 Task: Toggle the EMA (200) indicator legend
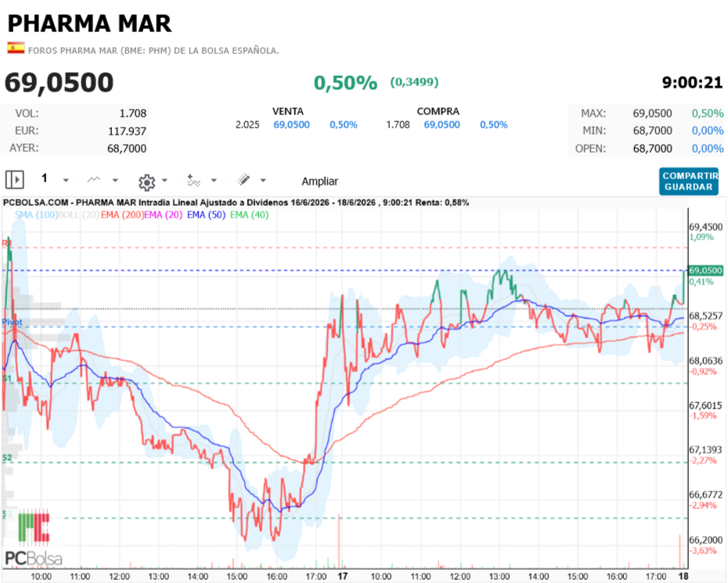tap(122, 215)
